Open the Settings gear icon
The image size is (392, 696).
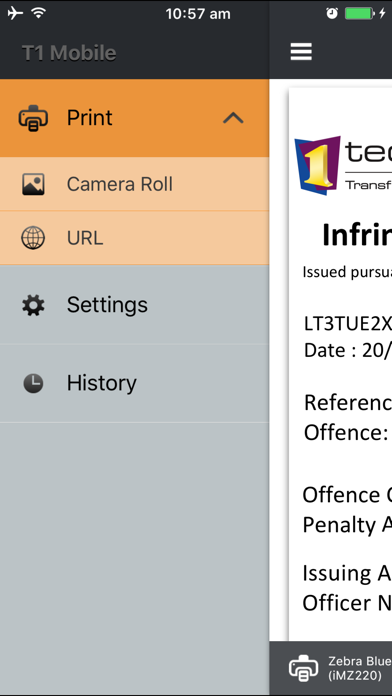[33, 305]
